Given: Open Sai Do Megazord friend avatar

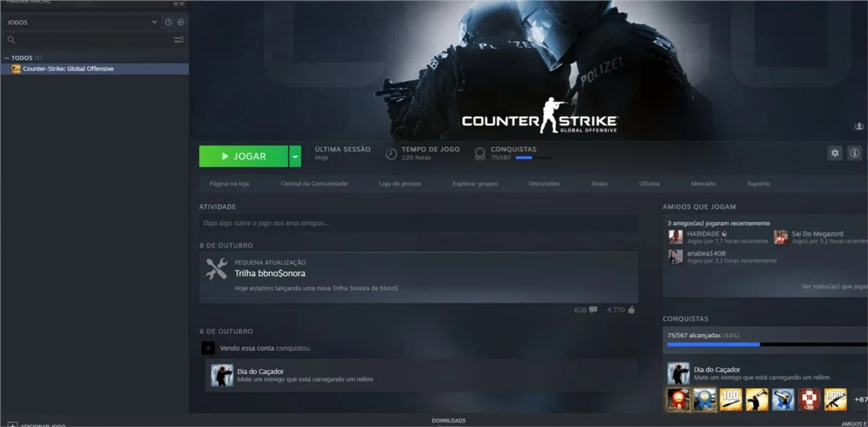Looking at the screenshot, I should pyautogui.click(x=781, y=237).
